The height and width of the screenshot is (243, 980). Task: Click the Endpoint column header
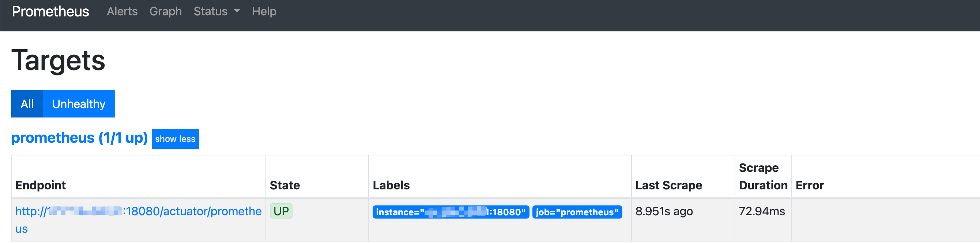click(41, 185)
